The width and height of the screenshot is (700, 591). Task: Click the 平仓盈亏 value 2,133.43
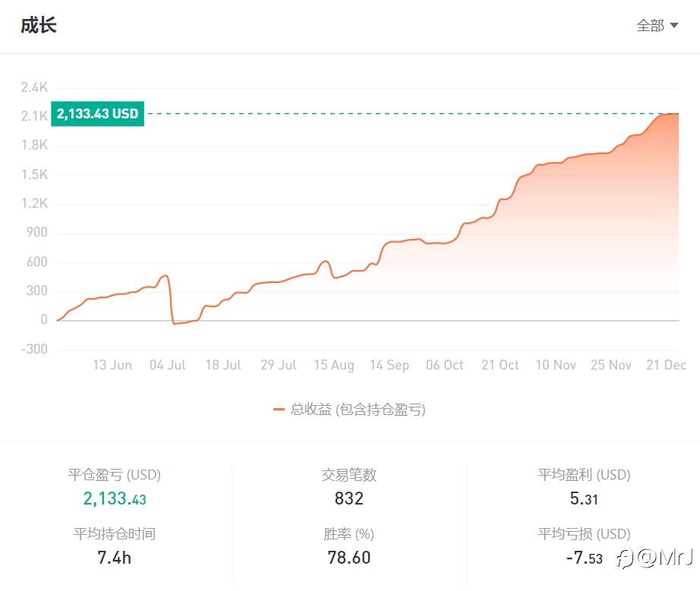[x=115, y=498]
